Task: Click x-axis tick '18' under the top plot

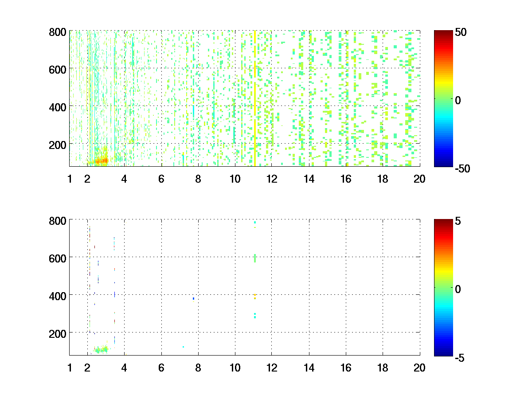Action: coord(383,179)
